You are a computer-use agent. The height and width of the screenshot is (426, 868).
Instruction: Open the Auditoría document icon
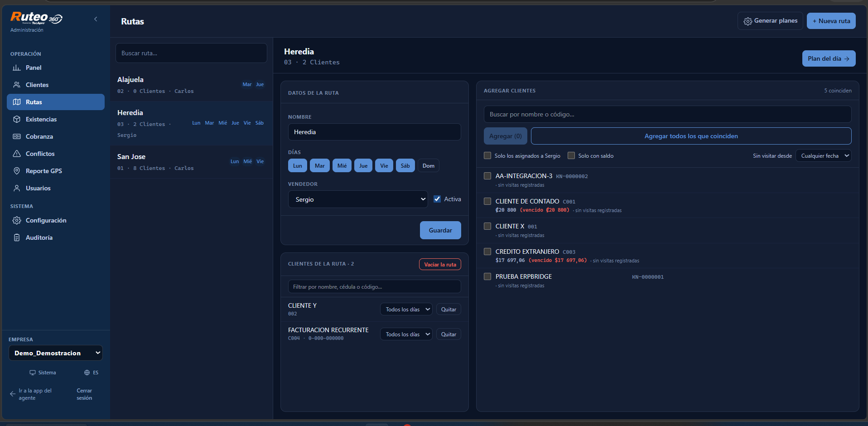point(17,237)
